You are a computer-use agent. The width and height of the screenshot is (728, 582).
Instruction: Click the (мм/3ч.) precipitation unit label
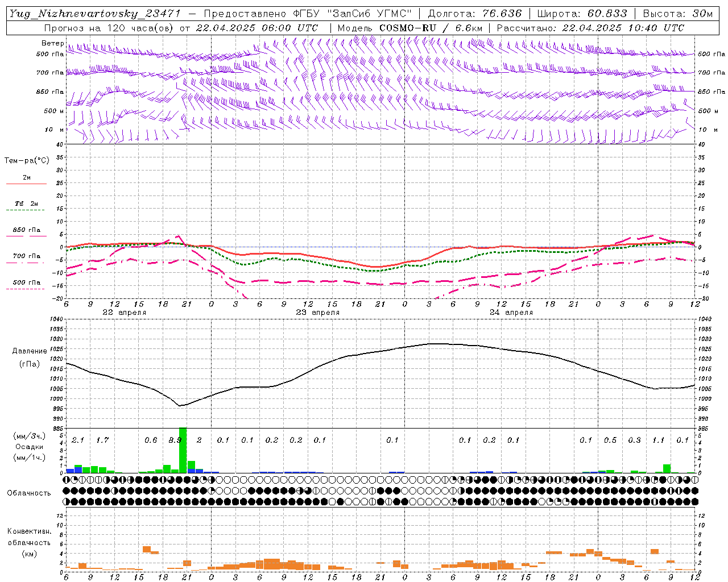29,436
